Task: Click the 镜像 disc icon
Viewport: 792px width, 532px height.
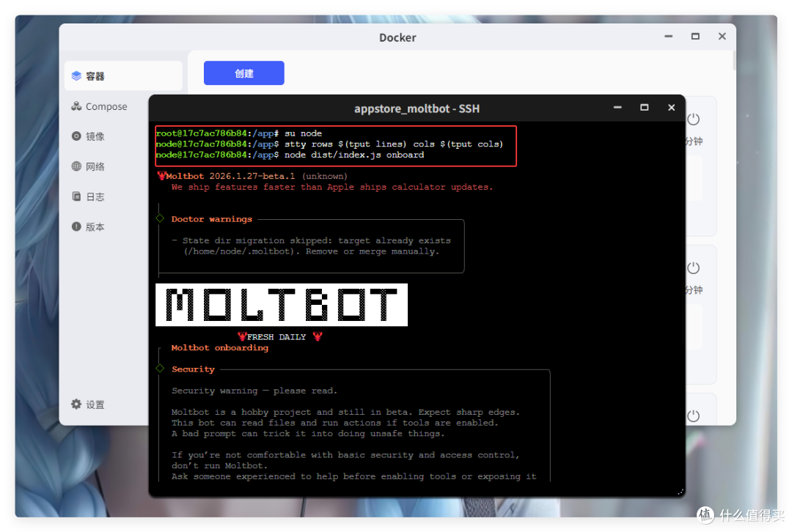Action: [x=76, y=136]
